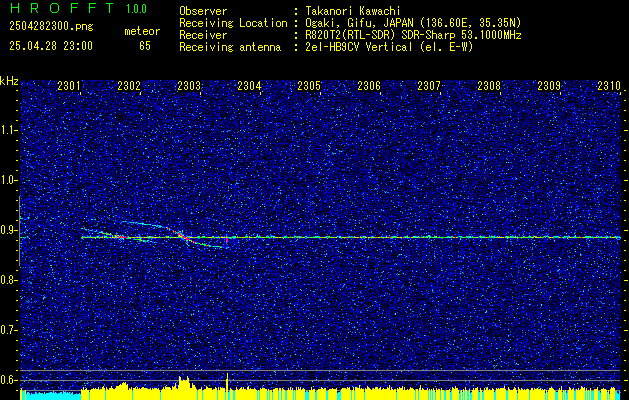Click the 2301 time marker
Viewport: 629px width, 400px height.
(69, 85)
